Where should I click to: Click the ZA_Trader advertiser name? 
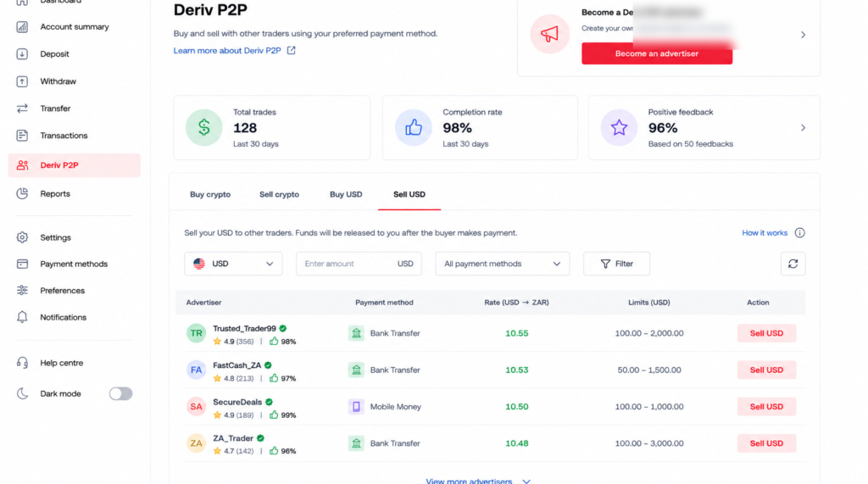233,438
